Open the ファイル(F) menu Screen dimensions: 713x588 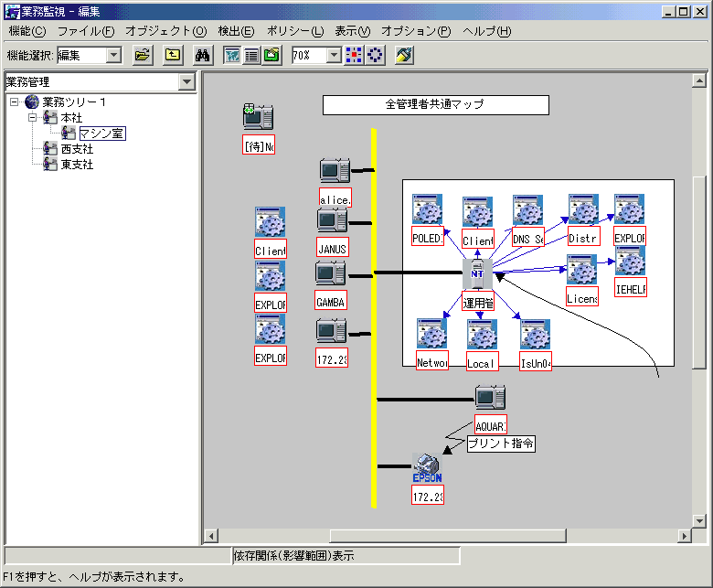(x=86, y=31)
